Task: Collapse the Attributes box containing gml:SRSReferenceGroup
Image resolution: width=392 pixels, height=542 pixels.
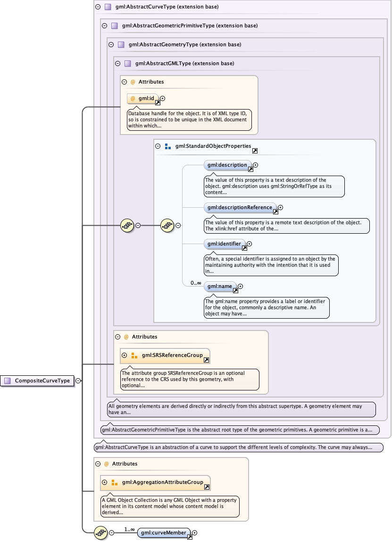Action: point(118,337)
